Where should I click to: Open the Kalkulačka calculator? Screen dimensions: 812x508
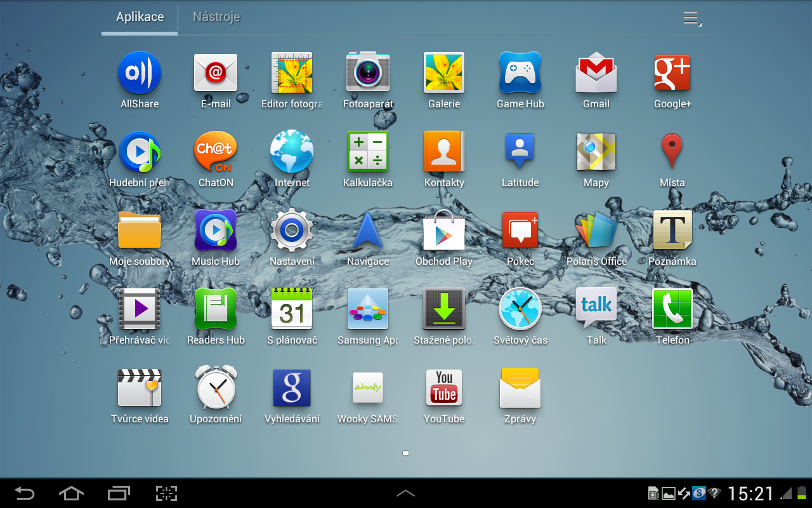coord(368,151)
